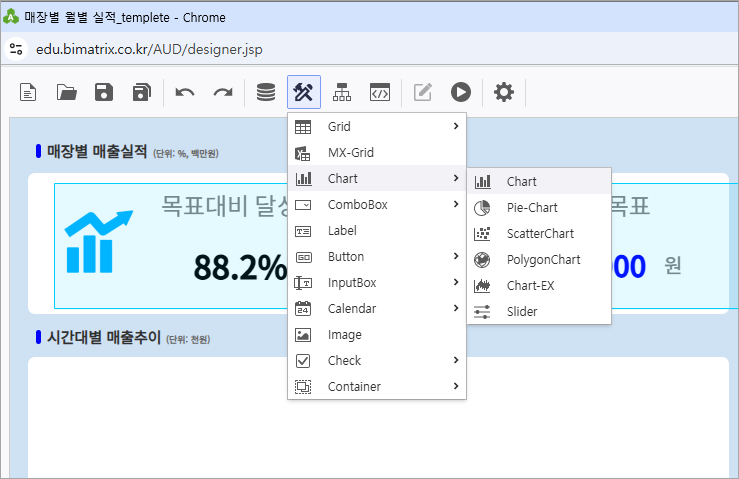The height and width of the screenshot is (479, 739).
Task: Select Slider in the chart submenu
Action: pos(522,312)
